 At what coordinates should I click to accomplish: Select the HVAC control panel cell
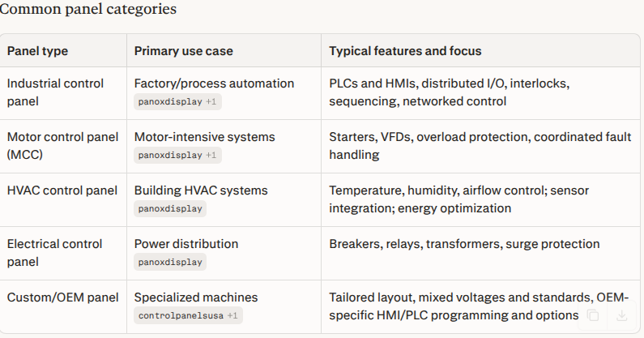(x=62, y=191)
